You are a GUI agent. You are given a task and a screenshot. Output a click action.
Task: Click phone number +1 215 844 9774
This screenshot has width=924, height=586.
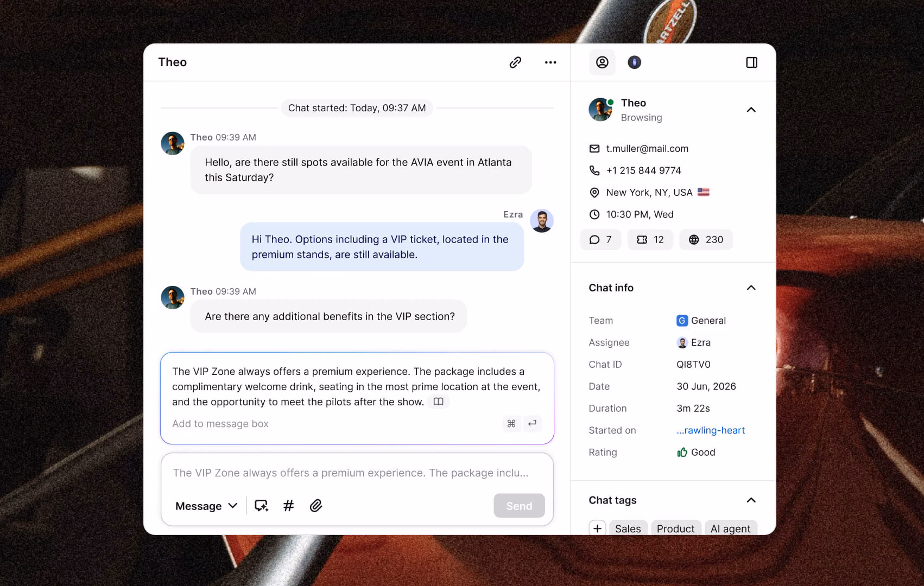tap(643, 170)
